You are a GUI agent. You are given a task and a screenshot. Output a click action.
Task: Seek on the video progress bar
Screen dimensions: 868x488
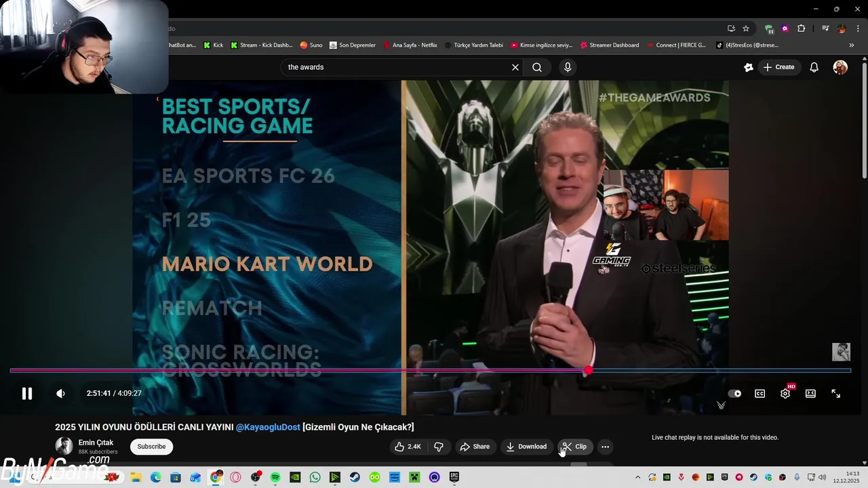(x=431, y=370)
